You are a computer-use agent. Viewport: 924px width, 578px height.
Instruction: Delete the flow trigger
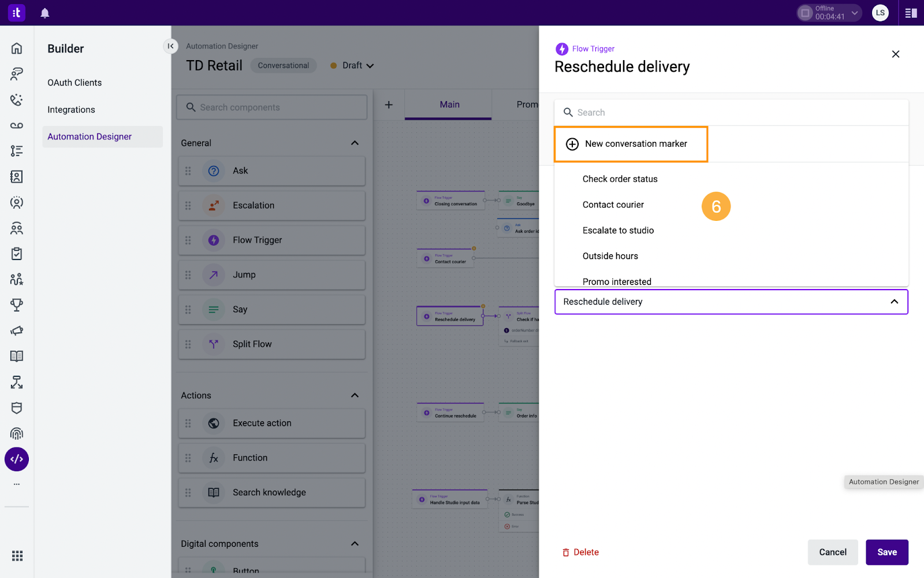tap(581, 553)
